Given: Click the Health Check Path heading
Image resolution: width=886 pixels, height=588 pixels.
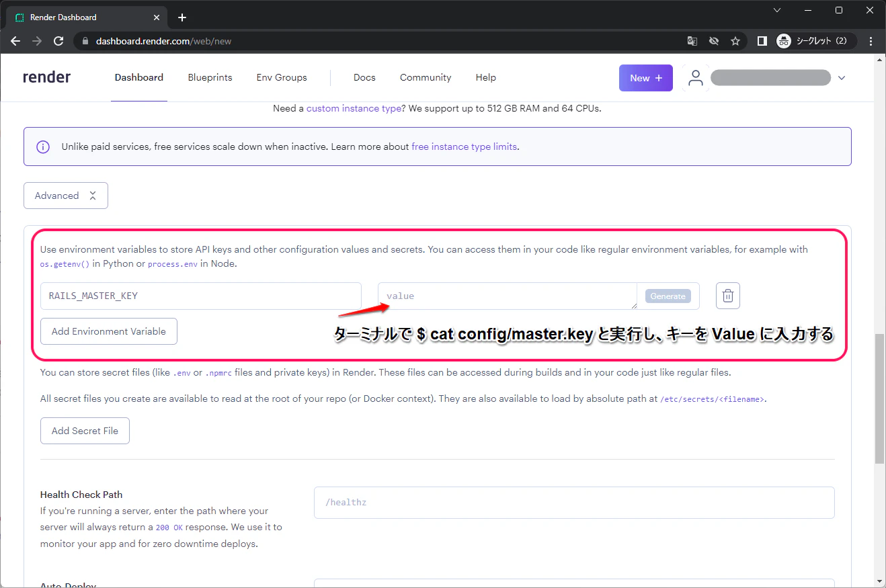Looking at the screenshot, I should [x=81, y=495].
